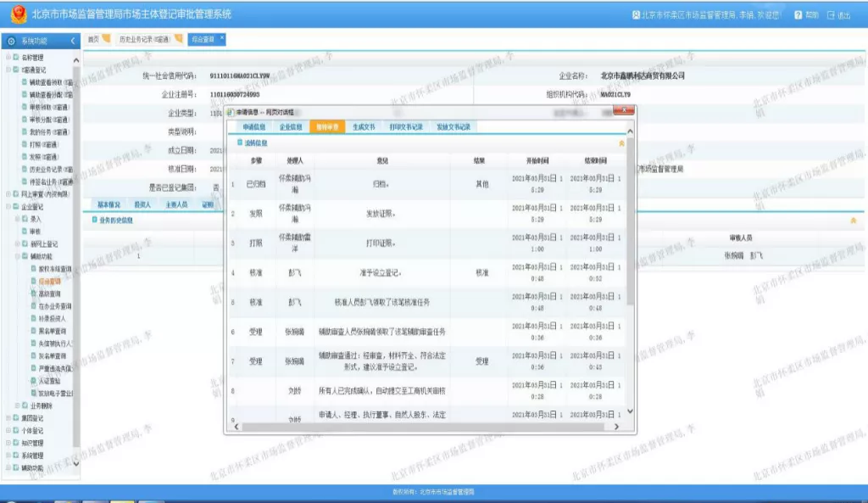Click the national emblem logo in the header
Viewport: 868px width, 503px height.
pyautogui.click(x=17, y=15)
